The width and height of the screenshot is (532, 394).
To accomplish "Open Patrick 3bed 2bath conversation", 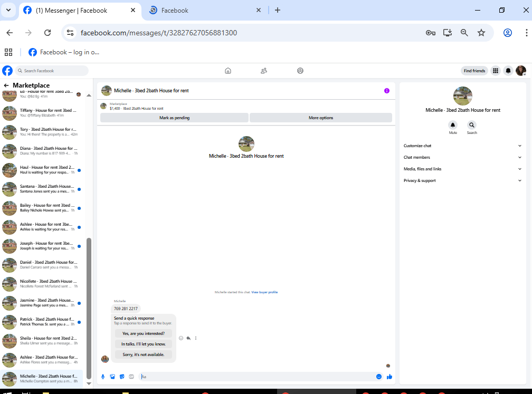I will tap(41, 322).
